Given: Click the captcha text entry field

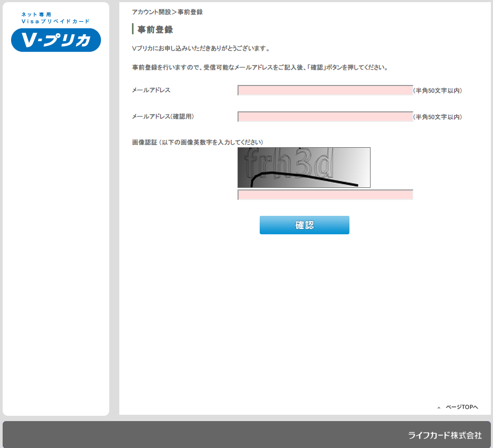Looking at the screenshot, I should tap(325, 195).
